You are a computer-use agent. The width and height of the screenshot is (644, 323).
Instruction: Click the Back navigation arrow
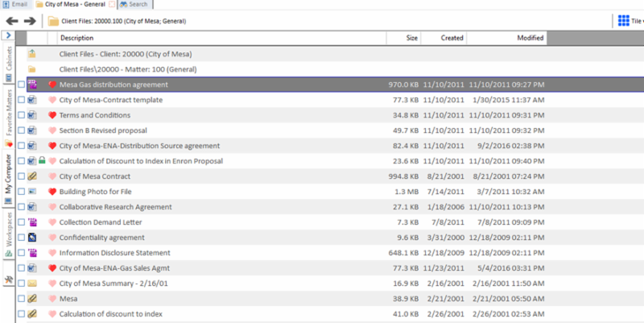pos(12,21)
